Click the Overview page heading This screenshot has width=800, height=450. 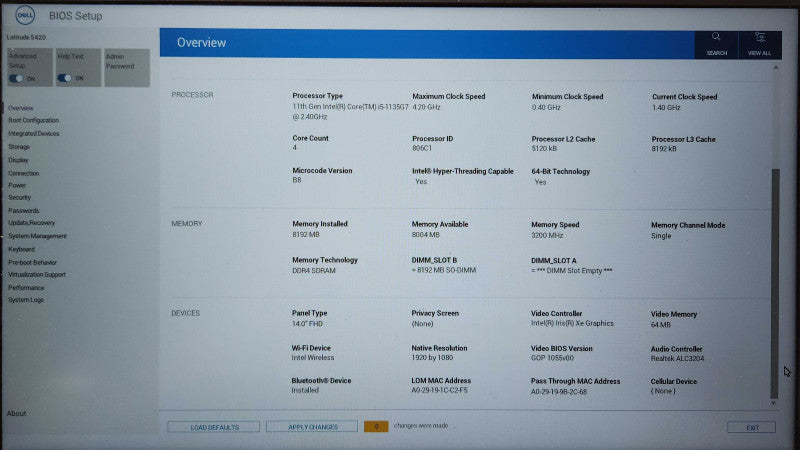(x=201, y=43)
